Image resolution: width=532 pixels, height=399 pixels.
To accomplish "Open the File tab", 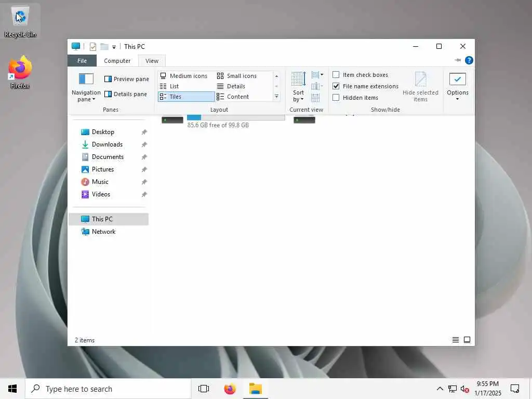I will tap(82, 61).
